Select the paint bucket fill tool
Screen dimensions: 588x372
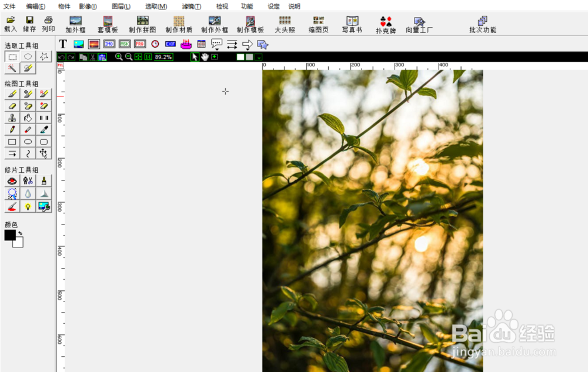click(28, 118)
